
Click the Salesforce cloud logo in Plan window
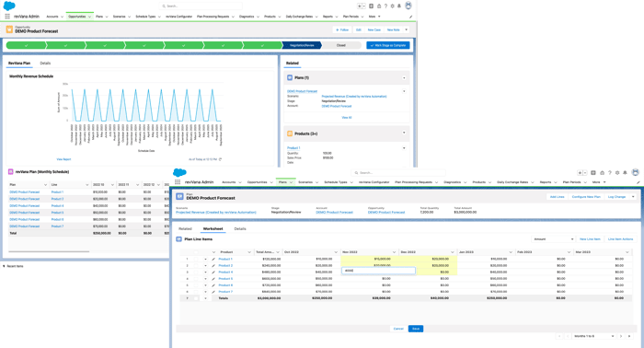[179, 172]
